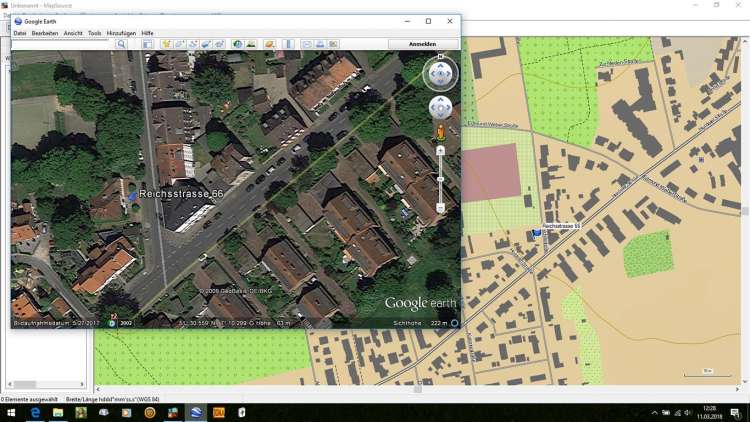Click the record tour icon
This screenshot has width=750, height=422.
point(220,44)
